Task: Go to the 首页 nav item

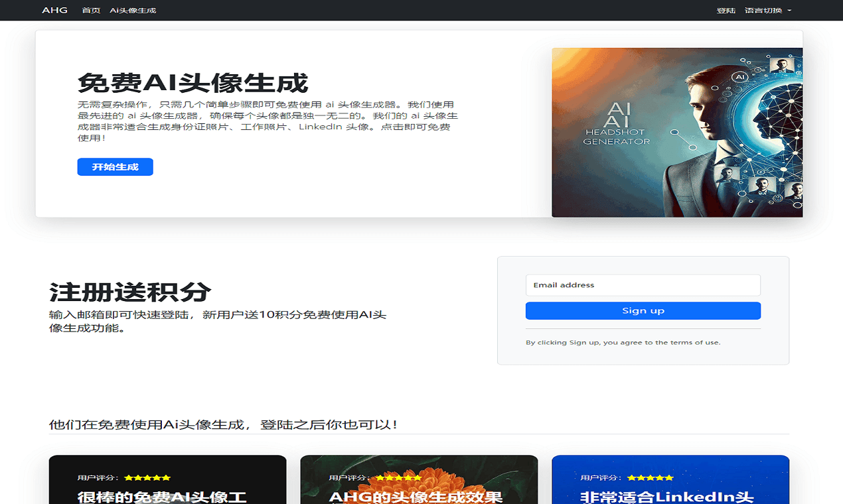Action: tap(91, 11)
